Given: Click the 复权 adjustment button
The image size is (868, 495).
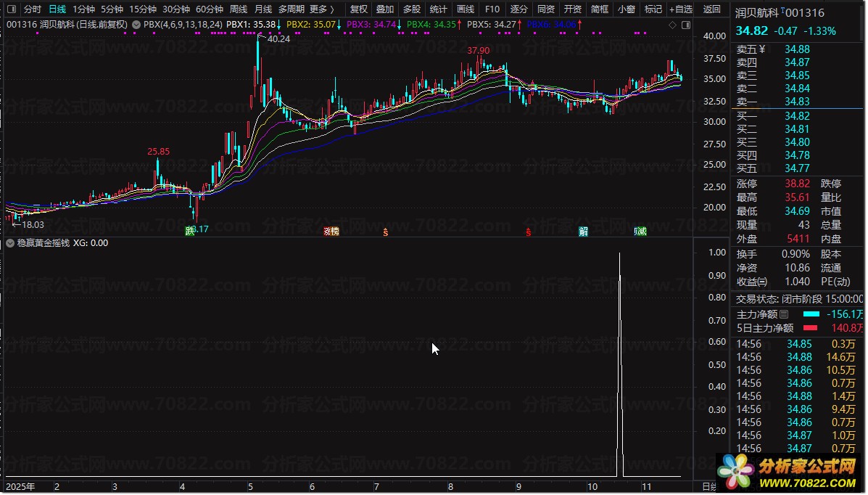Looking at the screenshot, I should point(359,9).
